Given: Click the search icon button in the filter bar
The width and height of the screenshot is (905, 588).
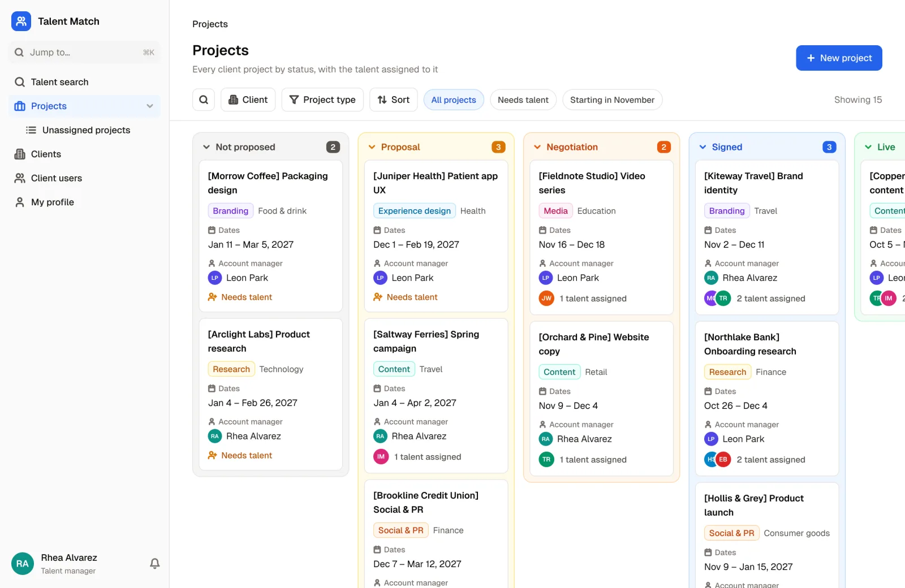Looking at the screenshot, I should point(204,100).
